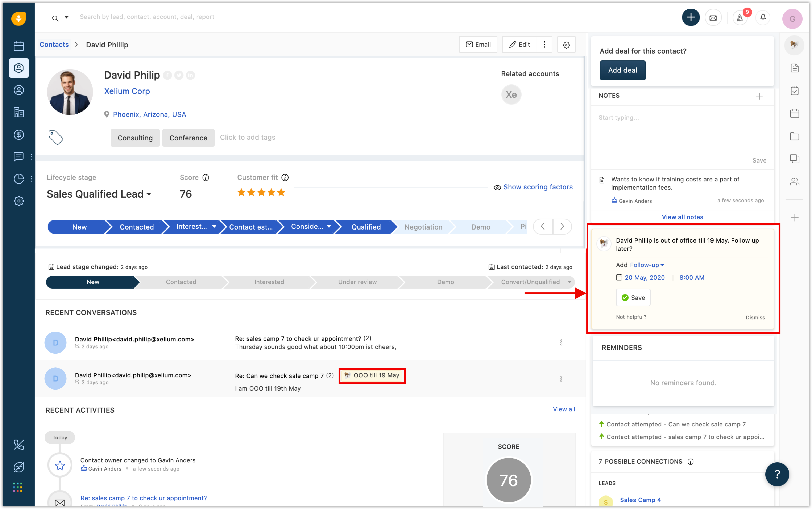812x509 pixels.
Task: Open reports pie chart icon in sidebar
Action: [19, 178]
